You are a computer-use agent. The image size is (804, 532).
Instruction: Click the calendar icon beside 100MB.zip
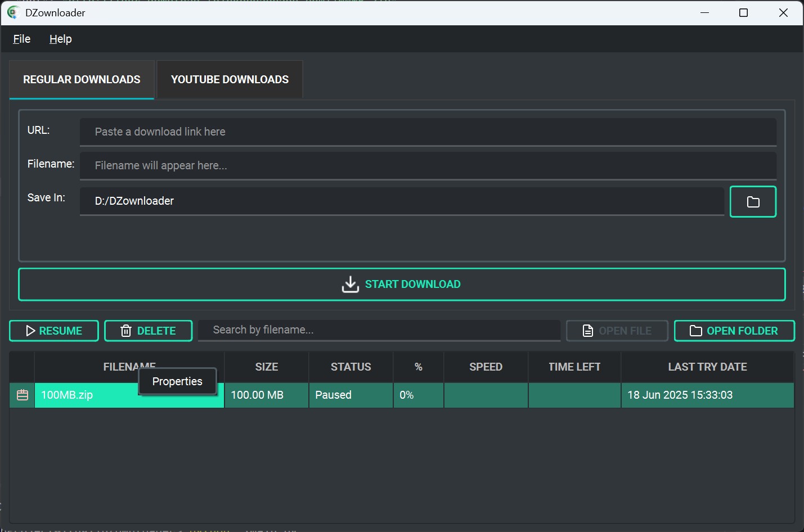(23, 395)
